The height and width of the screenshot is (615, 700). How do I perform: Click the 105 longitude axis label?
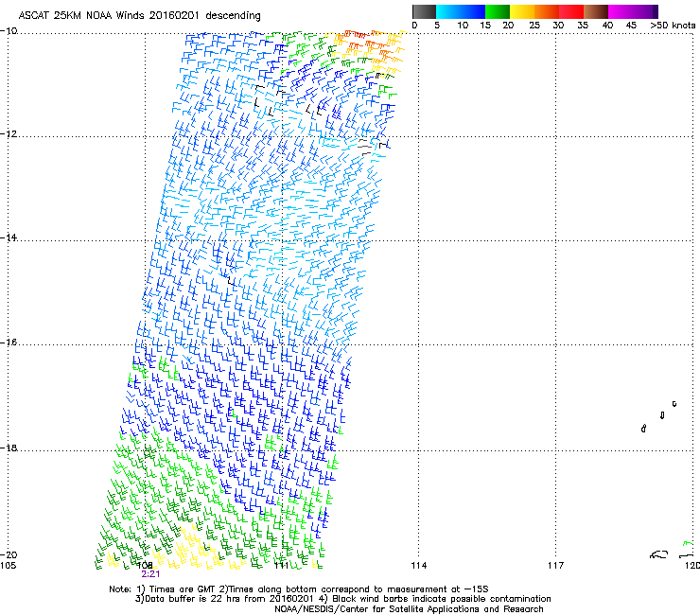coord(8,566)
